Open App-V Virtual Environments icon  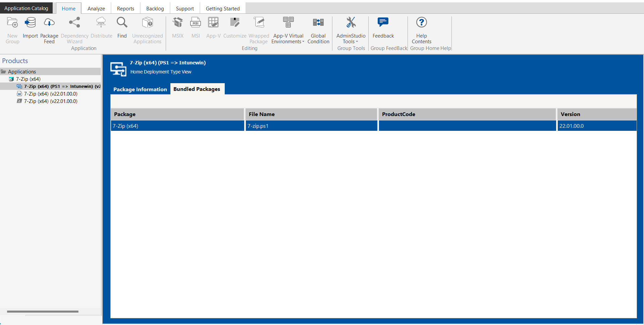[288, 23]
